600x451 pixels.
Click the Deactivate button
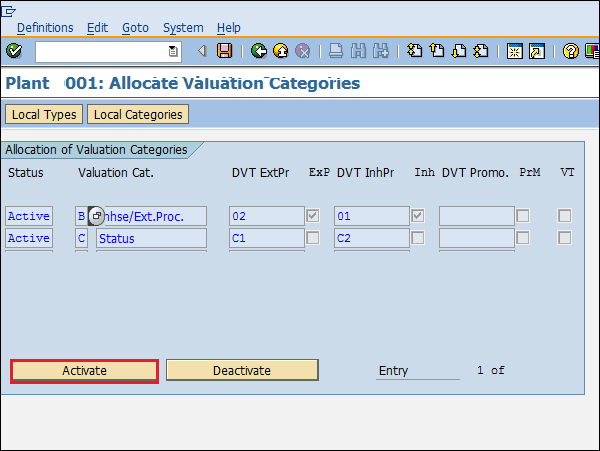tap(242, 370)
